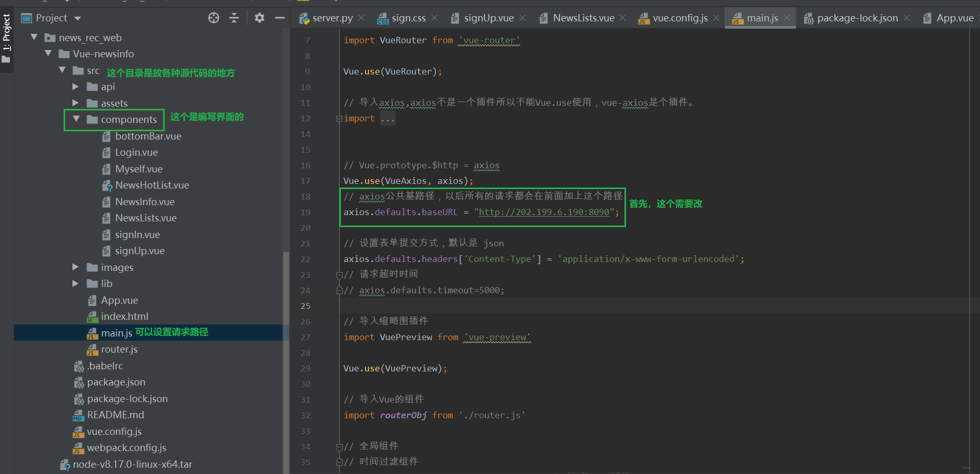Click the folded import ellipsis placeholder
This screenshot has width=980, height=474.
point(388,119)
